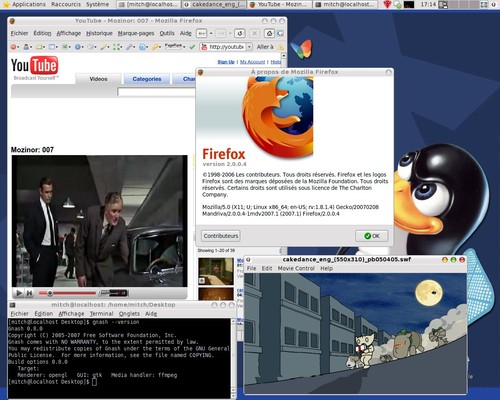
Task: Click the Contributeurs button
Action: click(221, 236)
